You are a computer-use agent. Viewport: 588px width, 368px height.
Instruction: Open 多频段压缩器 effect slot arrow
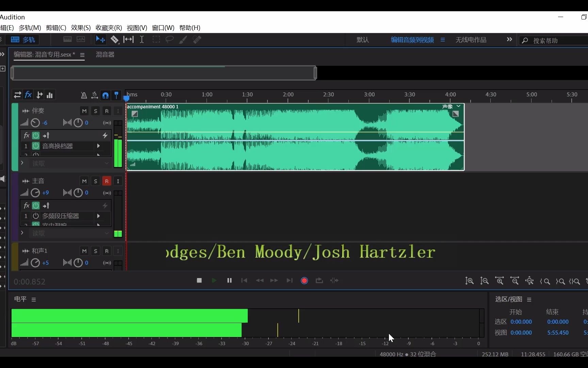click(98, 216)
